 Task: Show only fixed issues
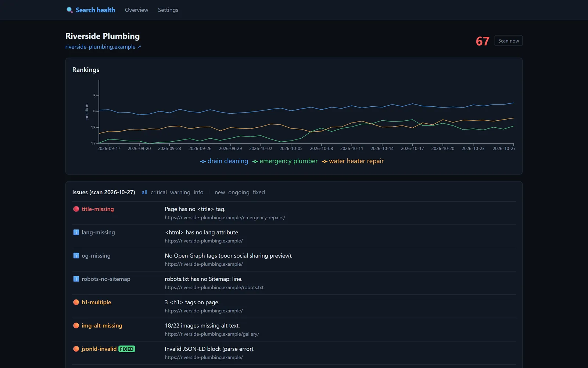click(259, 192)
